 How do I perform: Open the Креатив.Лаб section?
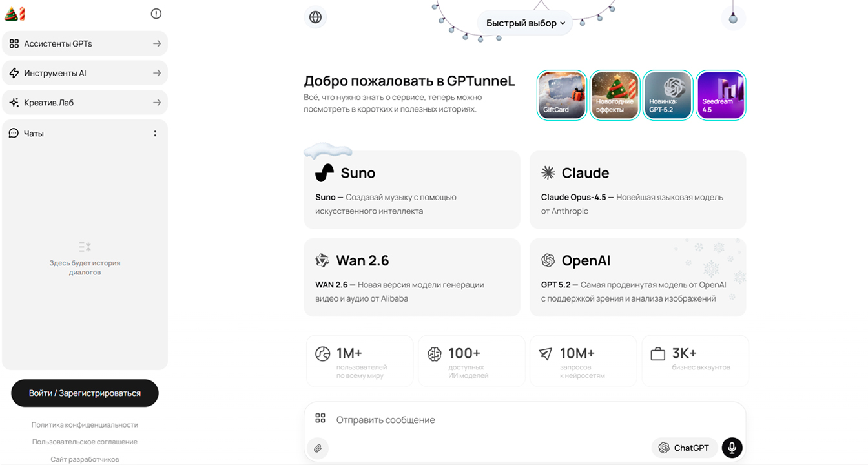pos(85,102)
